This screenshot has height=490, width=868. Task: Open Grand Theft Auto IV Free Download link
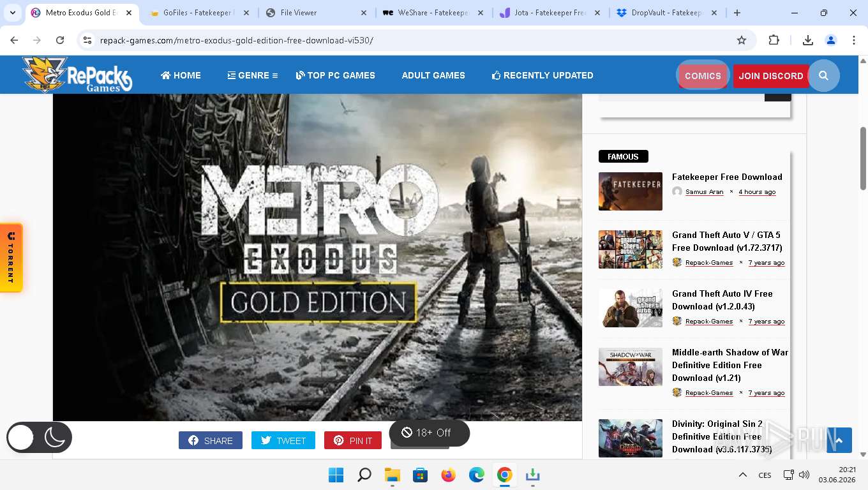[x=722, y=300]
